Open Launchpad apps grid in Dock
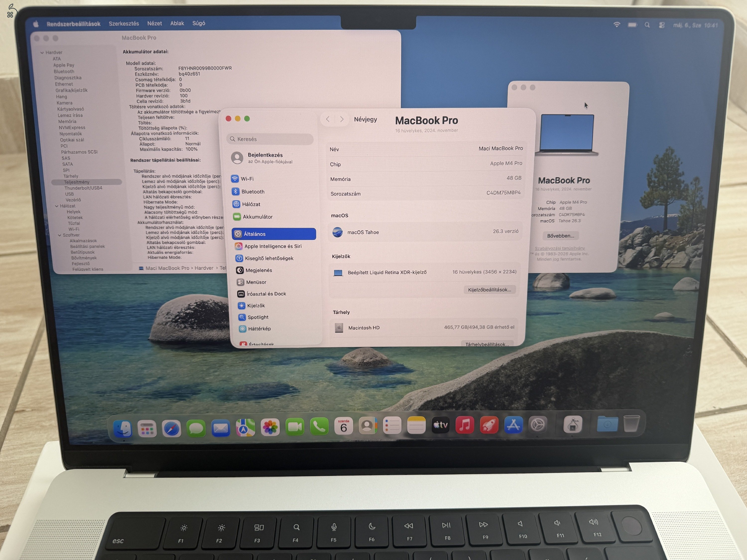This screenshot has height=560, width=747. [147, 429]
